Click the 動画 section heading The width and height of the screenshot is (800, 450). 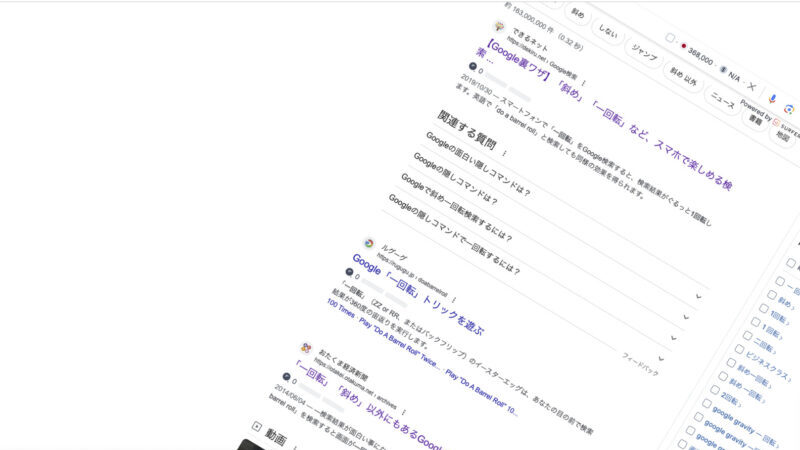[276, 436]
